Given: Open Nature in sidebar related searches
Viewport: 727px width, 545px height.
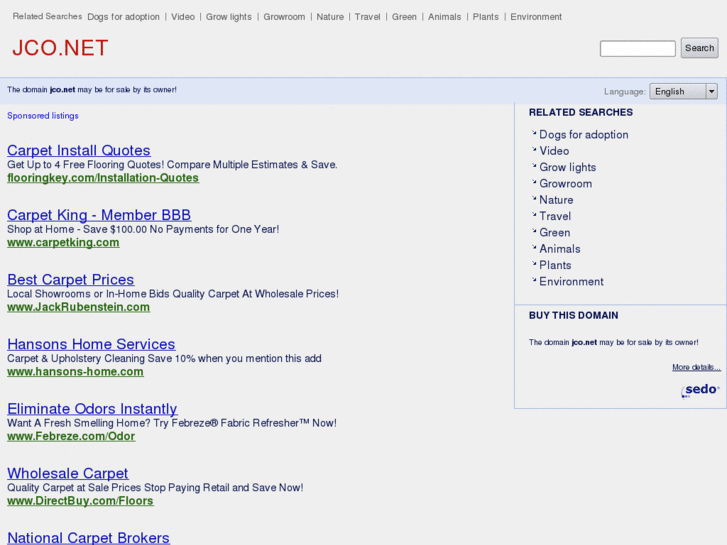Looking at the screenshot, I should [x=556, y=200].
